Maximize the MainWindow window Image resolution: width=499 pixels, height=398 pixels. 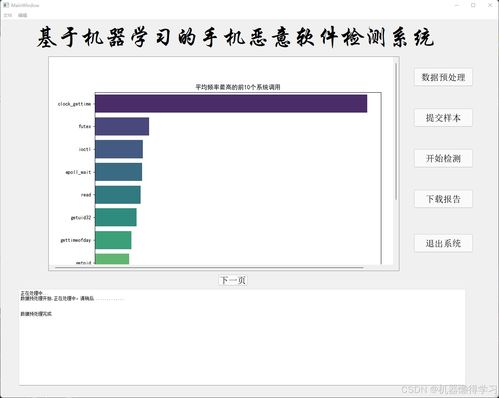(473, 5)
